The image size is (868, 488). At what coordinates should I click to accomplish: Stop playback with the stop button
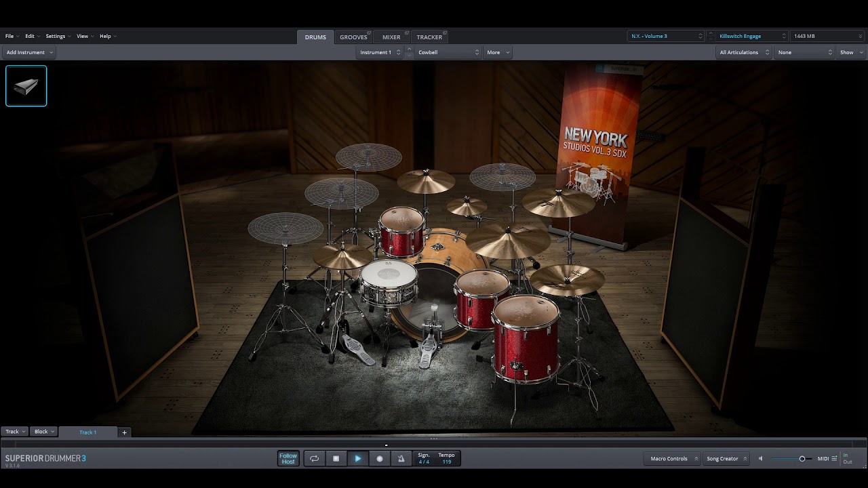point(336,459)
